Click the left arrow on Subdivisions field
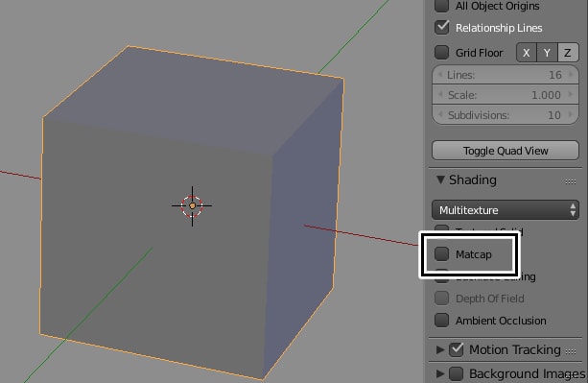 [440, 115]
